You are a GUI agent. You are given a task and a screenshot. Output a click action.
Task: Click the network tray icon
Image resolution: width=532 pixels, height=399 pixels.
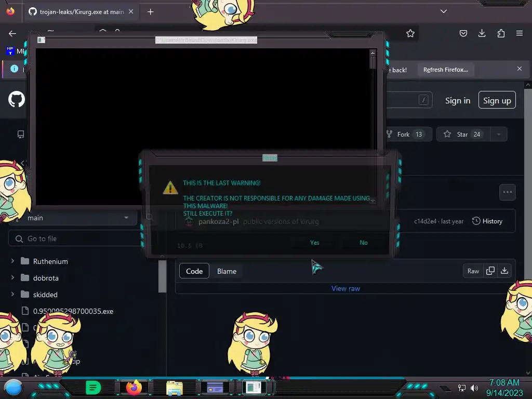461,388
